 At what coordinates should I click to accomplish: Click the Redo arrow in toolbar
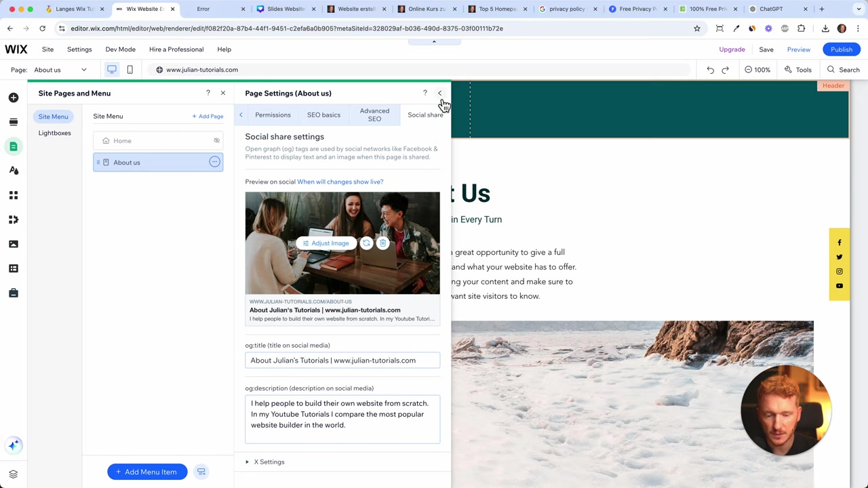(725, 70)
